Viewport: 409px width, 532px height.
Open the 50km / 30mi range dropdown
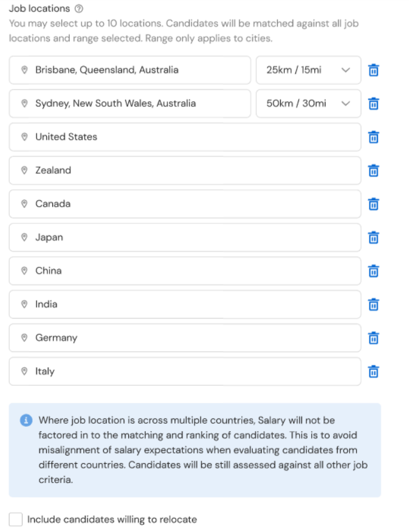click(308, 103)
